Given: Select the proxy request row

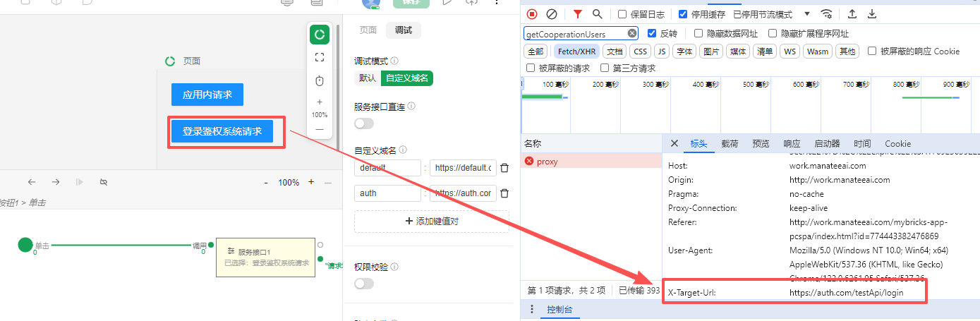Looking at the screenshot, I should [x=547, y=162].
